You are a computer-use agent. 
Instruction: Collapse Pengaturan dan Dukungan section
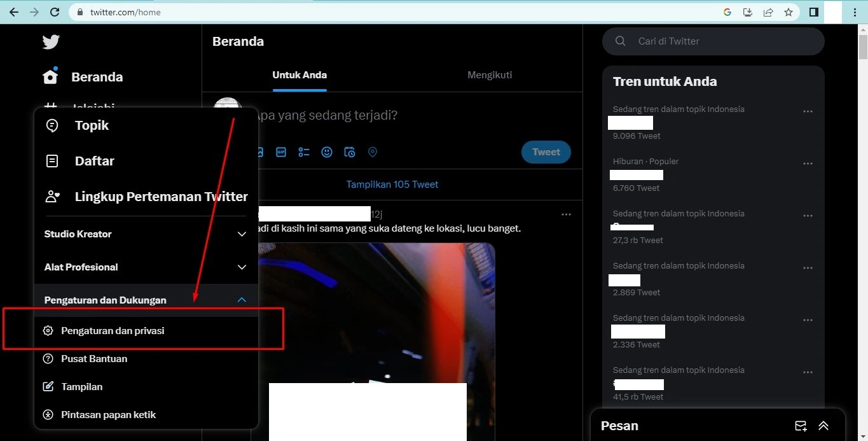click(146, 300)
